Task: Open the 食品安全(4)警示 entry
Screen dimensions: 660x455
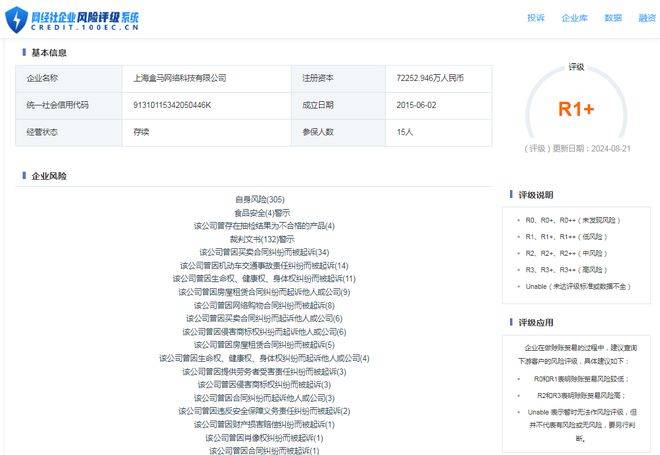Action: [x=262, y=213]
